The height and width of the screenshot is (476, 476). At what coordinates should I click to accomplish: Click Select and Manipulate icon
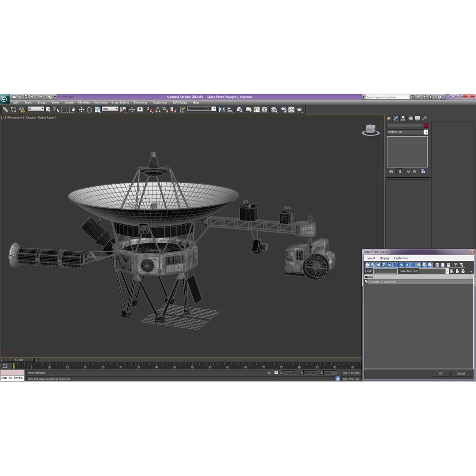point(132,110)
